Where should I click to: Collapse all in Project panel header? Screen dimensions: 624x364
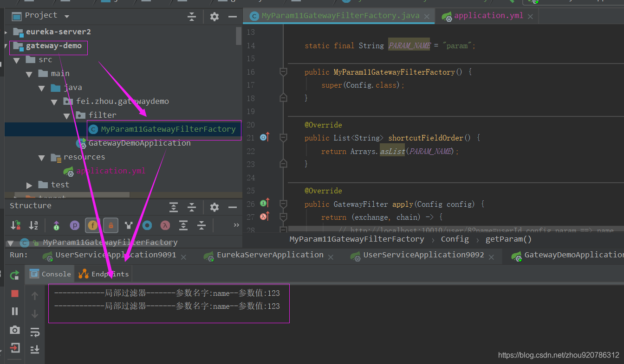(x=192, y=17)
